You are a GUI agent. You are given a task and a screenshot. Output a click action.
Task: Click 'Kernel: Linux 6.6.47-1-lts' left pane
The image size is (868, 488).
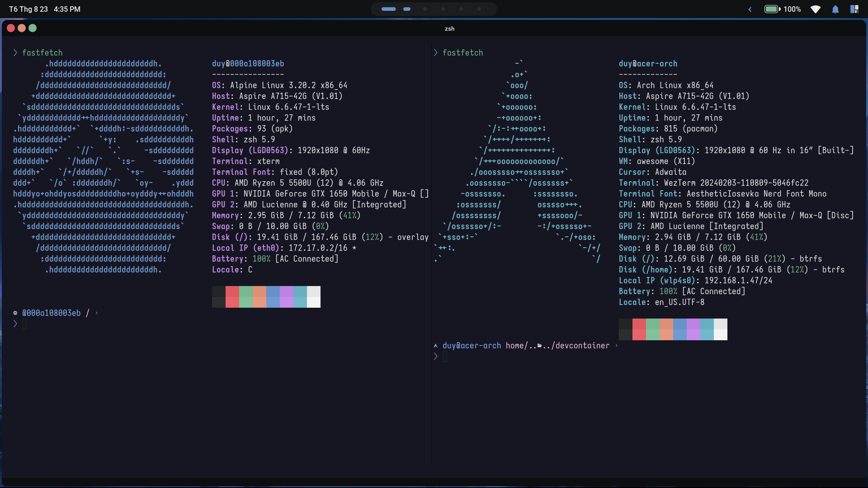(x=271, y=107)
